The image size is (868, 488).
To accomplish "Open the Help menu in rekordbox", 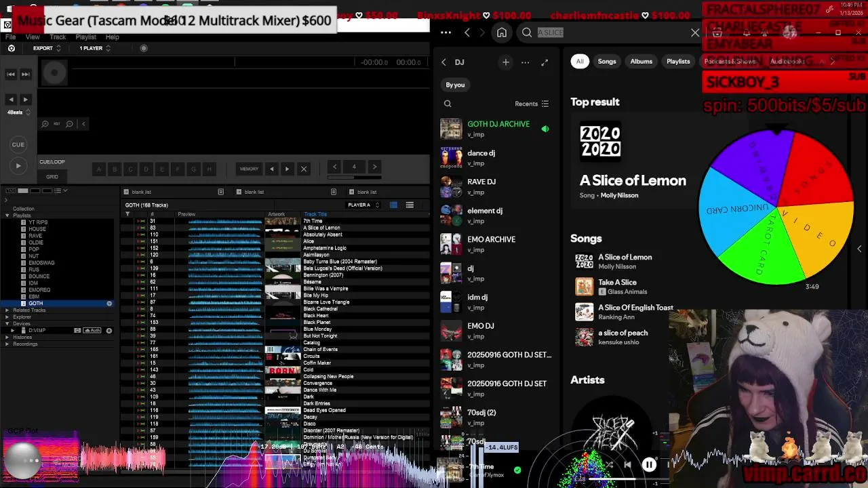I will (113, 37).
